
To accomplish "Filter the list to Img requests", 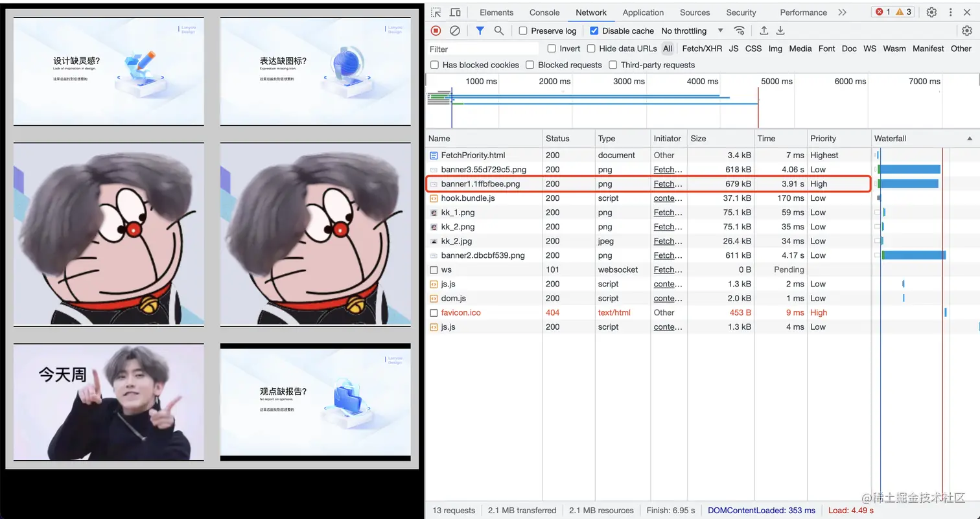I will coord(775,49).
